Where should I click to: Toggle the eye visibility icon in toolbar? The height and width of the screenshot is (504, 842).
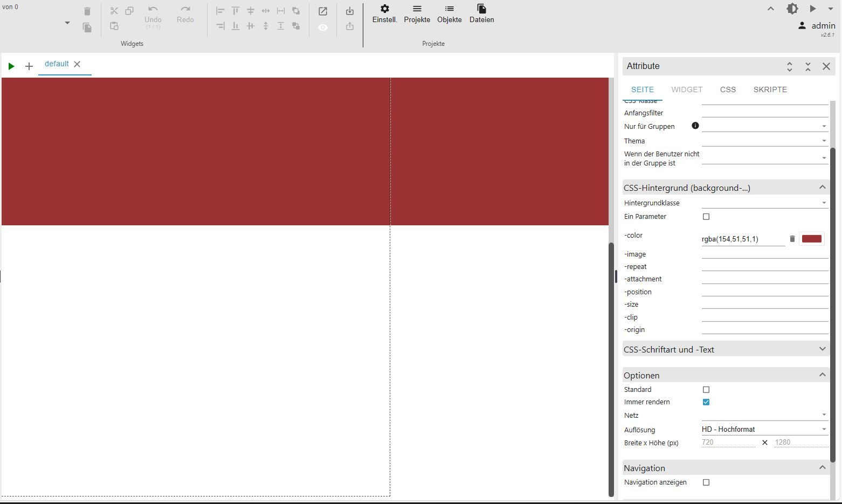coord(323,27)
